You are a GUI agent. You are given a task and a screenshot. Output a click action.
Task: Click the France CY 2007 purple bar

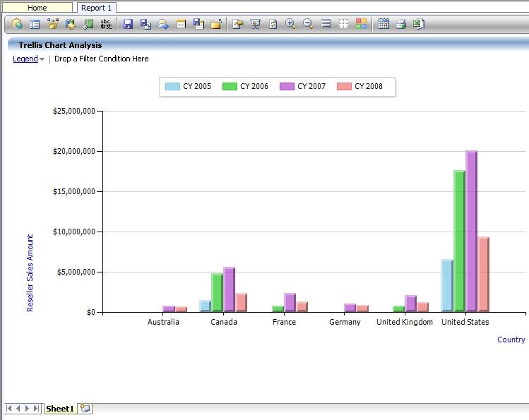pos(290,302)
